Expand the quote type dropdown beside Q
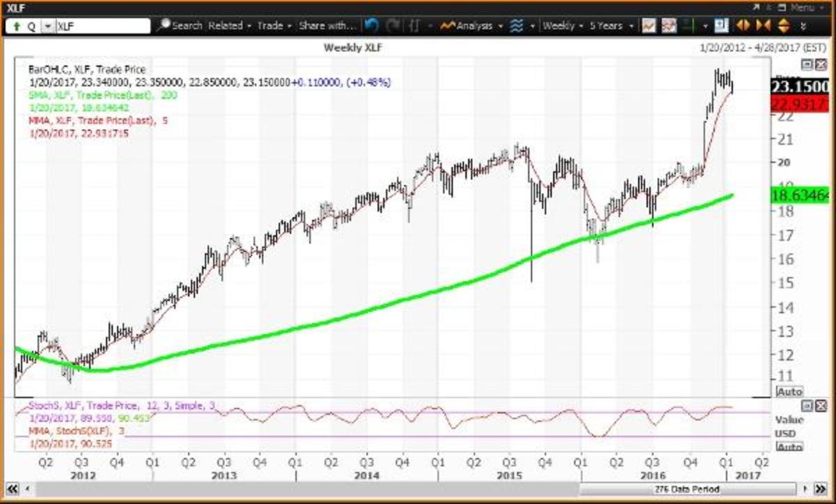 coord(47,26)
